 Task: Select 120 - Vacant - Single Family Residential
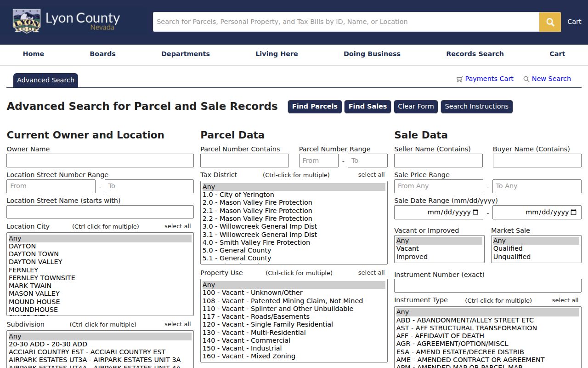click(294, 324)
